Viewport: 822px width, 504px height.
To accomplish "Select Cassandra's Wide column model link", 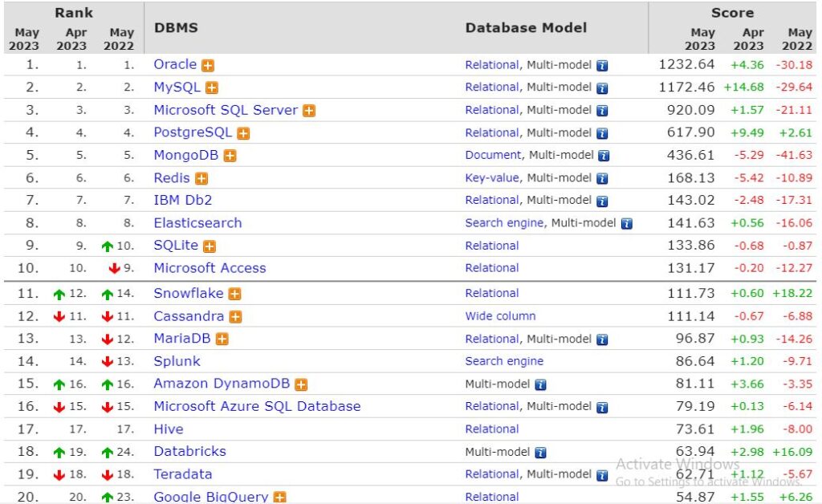I will pyautogui.click(x=499, y=316).
